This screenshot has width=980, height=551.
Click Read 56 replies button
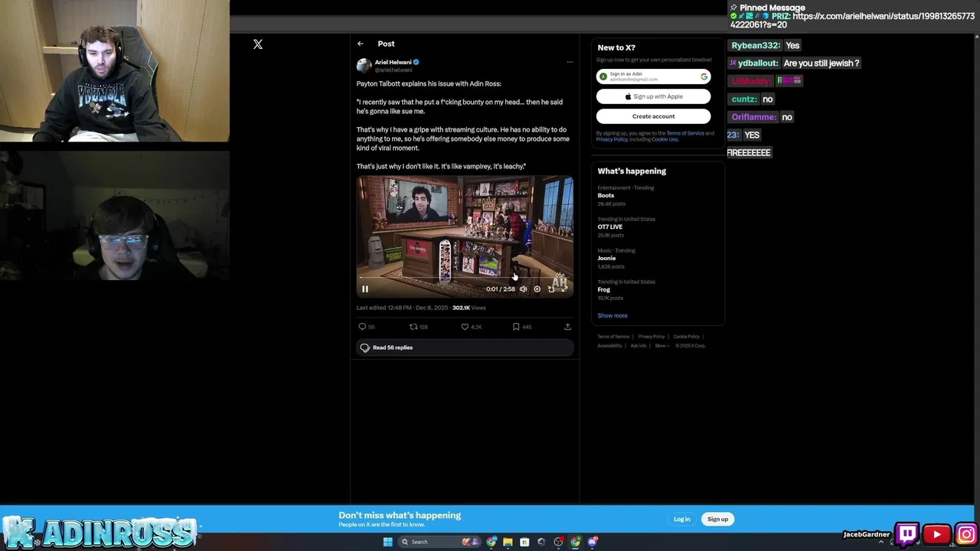tap(465, 347)
